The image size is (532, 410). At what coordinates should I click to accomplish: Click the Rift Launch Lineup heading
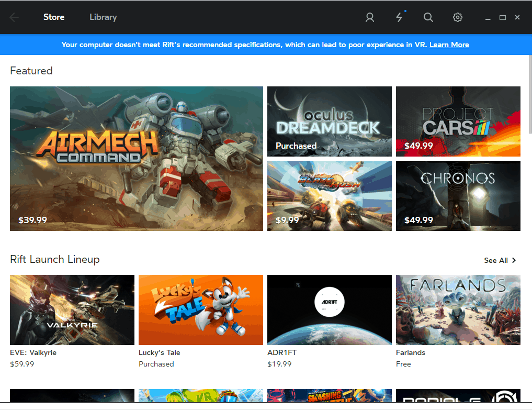(x=55, y=259)
